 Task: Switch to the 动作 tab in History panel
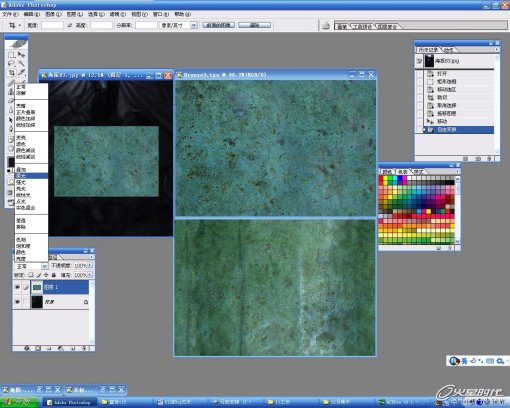point(449,50)
